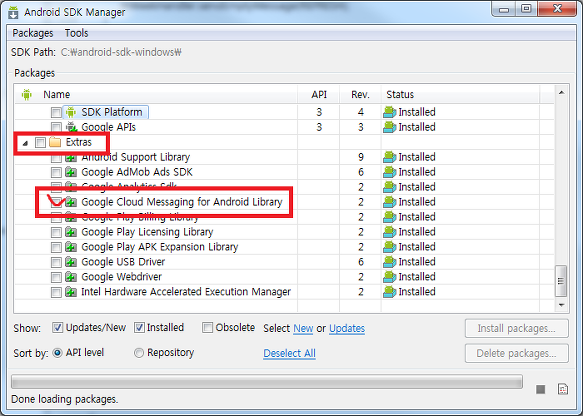
Task: Click the Installed status icon for SDK Platform
Action: tap(389, 112)
